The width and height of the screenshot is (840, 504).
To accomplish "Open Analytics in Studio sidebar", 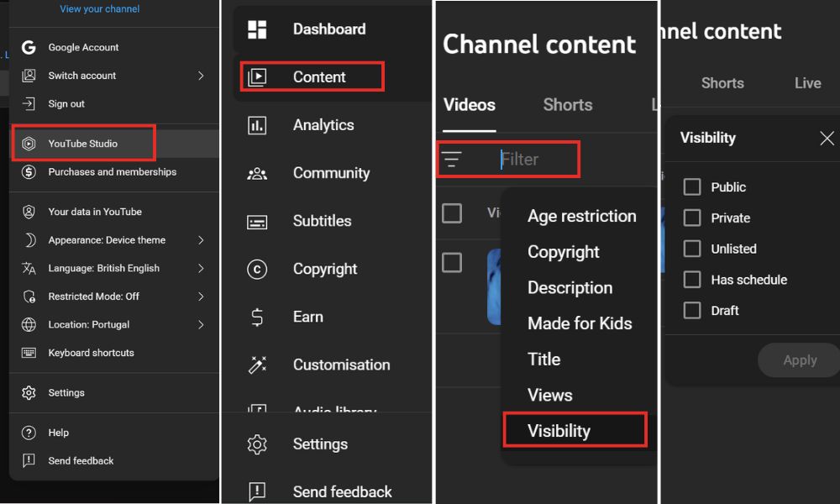I will point(323,125).
